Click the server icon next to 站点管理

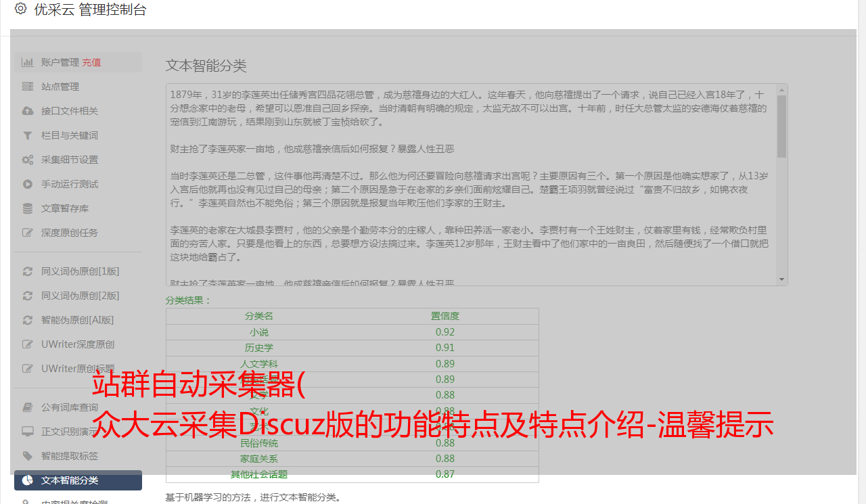pyautogui.click(x=28, y=87)
